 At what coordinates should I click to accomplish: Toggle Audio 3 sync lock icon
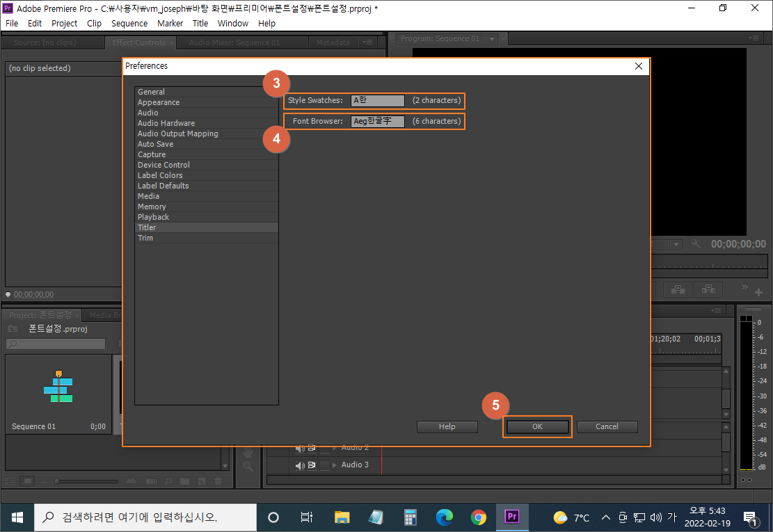(312, 465)
